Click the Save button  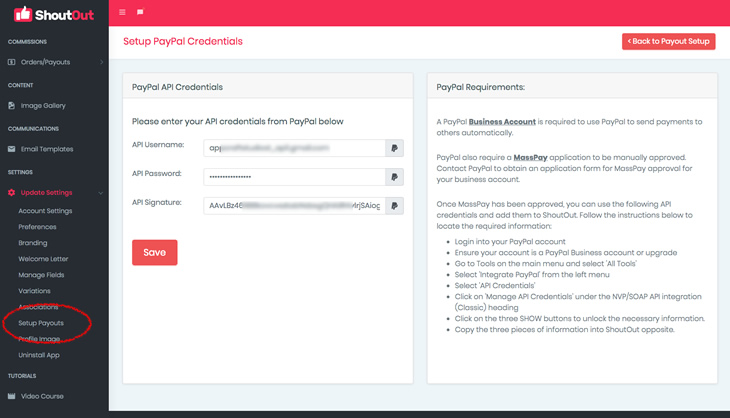(155, 252)
